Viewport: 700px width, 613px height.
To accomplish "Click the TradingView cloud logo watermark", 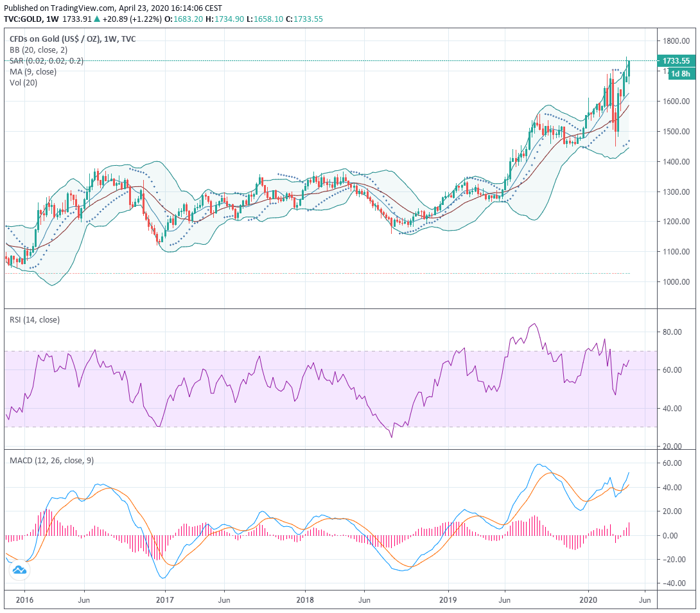I will [x=20, y=569].
